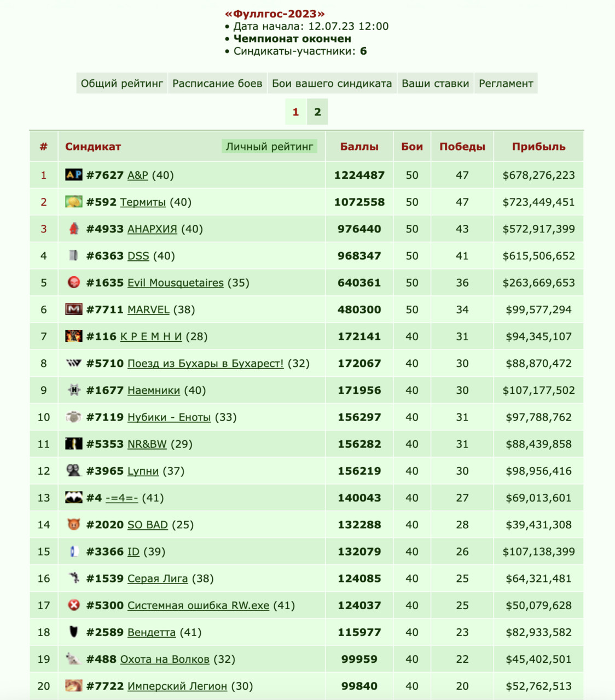615x700 pixels.
Task: Open the Lупни syndicate link
Action: click(x=143, y=471)
